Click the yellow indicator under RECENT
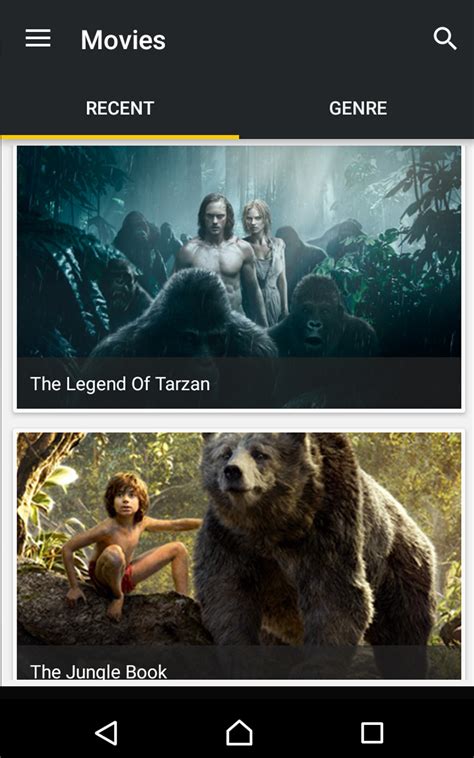474x758 pixels. [119, 137]
